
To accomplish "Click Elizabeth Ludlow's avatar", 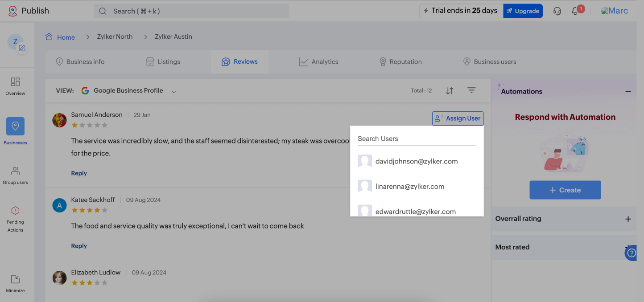I will 59,278.
